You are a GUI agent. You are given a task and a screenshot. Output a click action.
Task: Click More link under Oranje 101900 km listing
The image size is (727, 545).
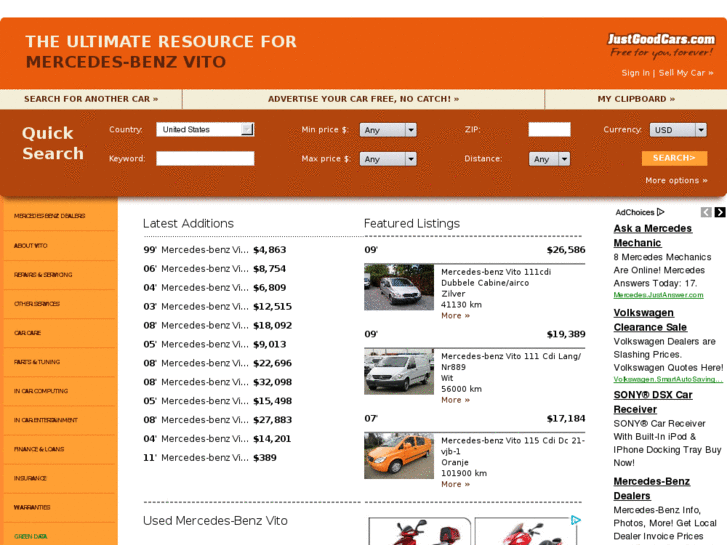click(x=455, y=484)
